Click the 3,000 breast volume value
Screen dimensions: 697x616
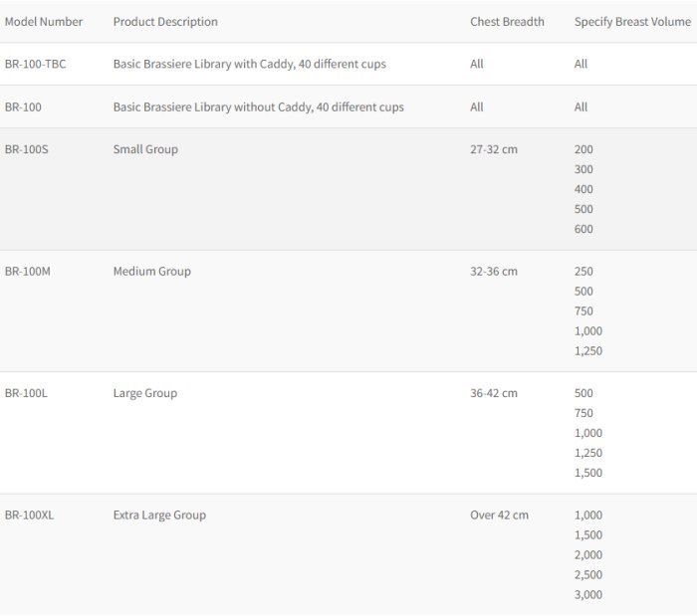coord(587,595)
